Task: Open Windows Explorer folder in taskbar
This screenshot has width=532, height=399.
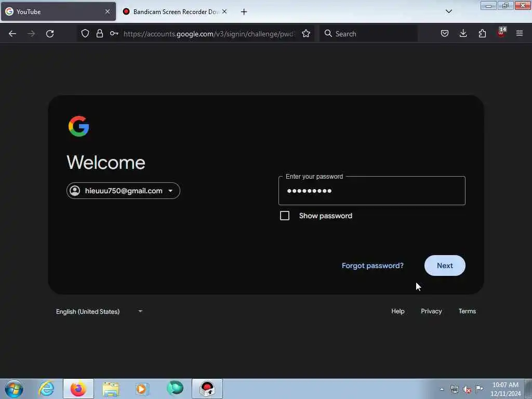Action: [x=111, y=389]
